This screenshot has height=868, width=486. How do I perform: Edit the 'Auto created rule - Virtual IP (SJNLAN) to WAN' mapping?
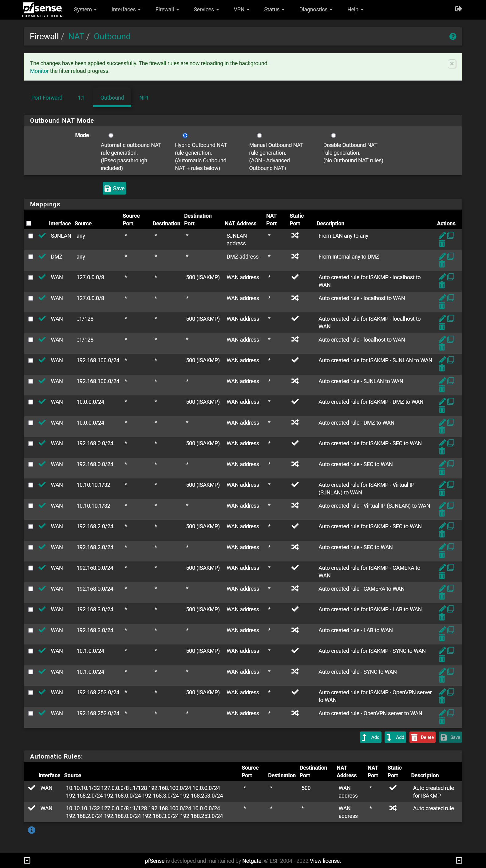pos(442,505)
